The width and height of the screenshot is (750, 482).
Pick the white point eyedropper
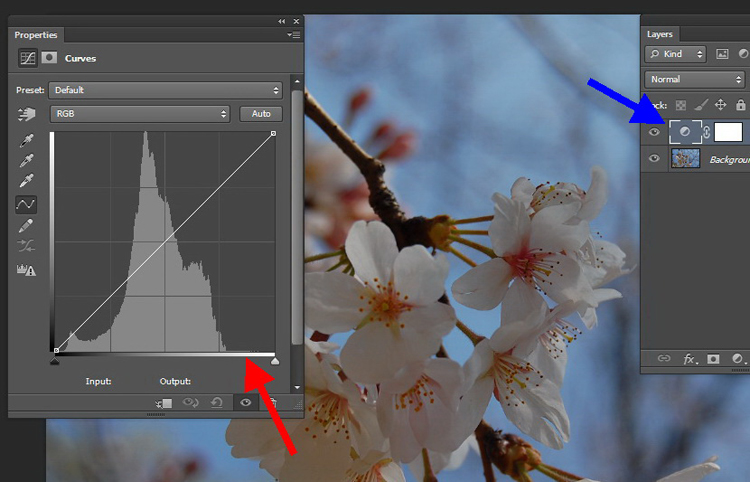[26, 181]
